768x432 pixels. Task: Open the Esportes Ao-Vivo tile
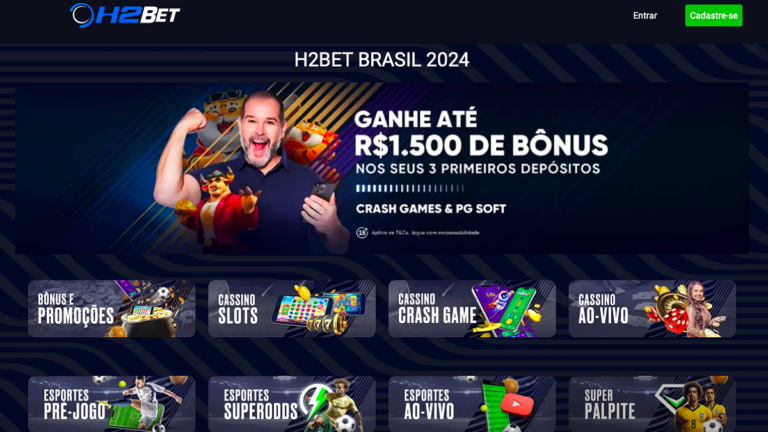pos(472,404)
